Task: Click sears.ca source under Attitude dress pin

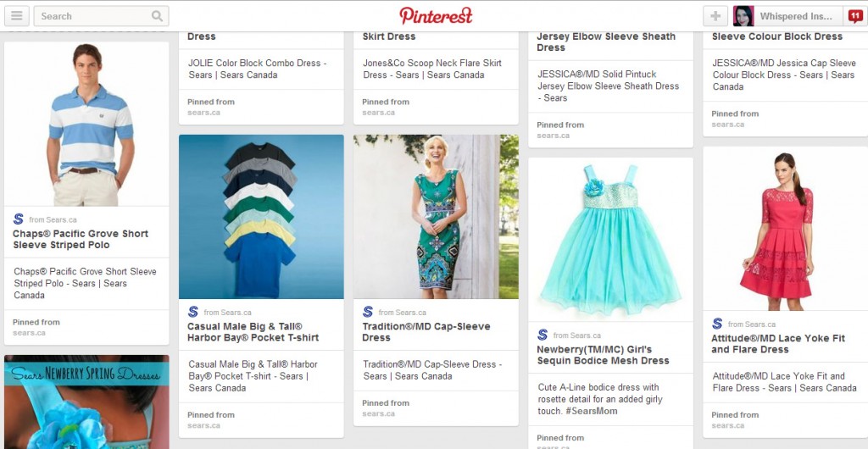Action: pos(728,425)
